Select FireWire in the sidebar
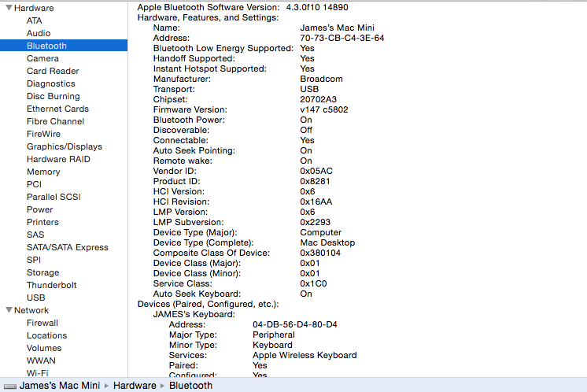The width and height of the screenshot is (587, 392). point(43,134)
